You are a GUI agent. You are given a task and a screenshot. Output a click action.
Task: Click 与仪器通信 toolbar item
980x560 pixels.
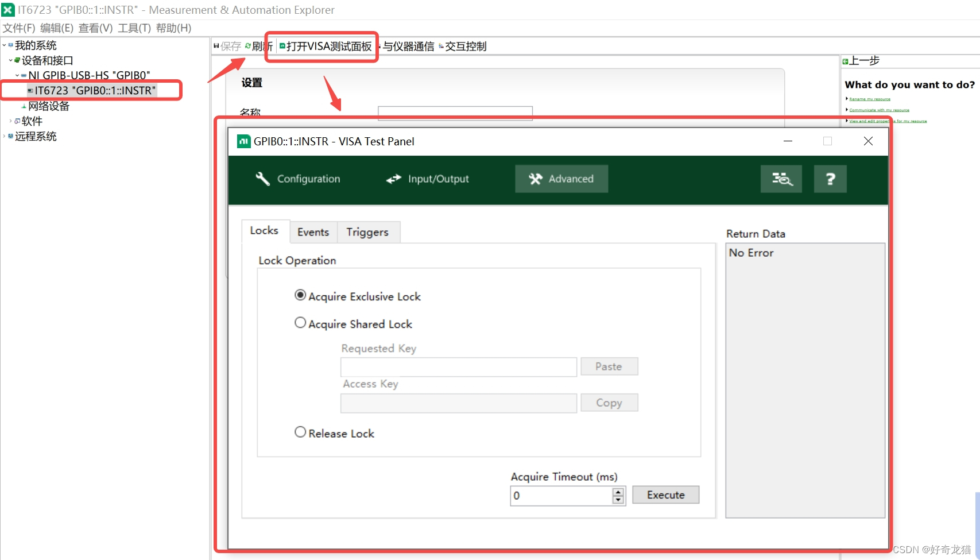[407, 46]
